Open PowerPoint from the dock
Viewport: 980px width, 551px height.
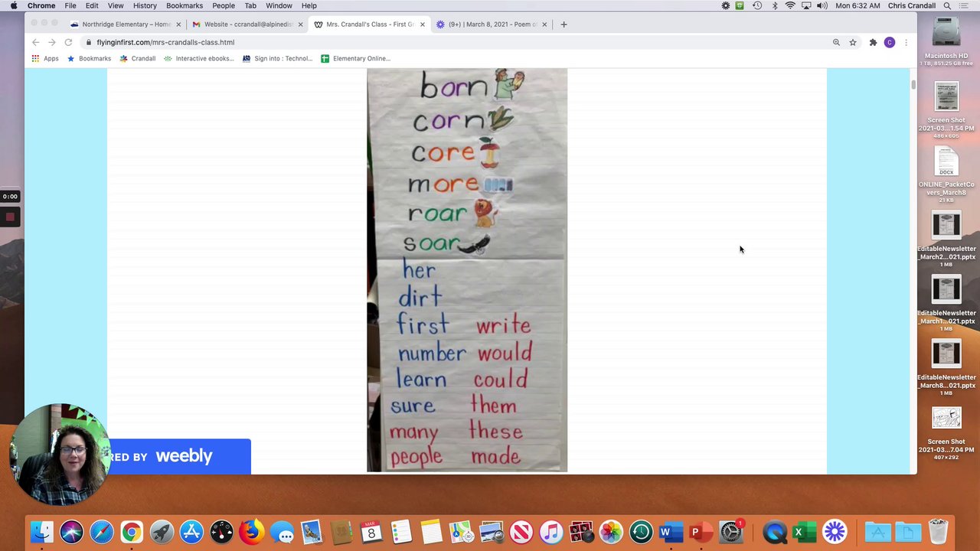[x=701, y=531]
